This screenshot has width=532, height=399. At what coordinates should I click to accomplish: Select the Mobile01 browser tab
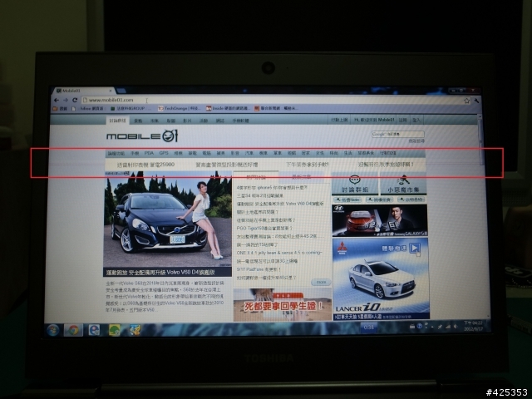click(83, 91)
